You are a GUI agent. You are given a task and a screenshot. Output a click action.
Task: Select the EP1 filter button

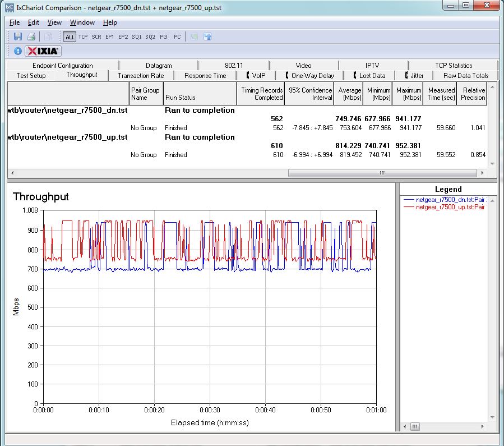(x=110, y=37)
